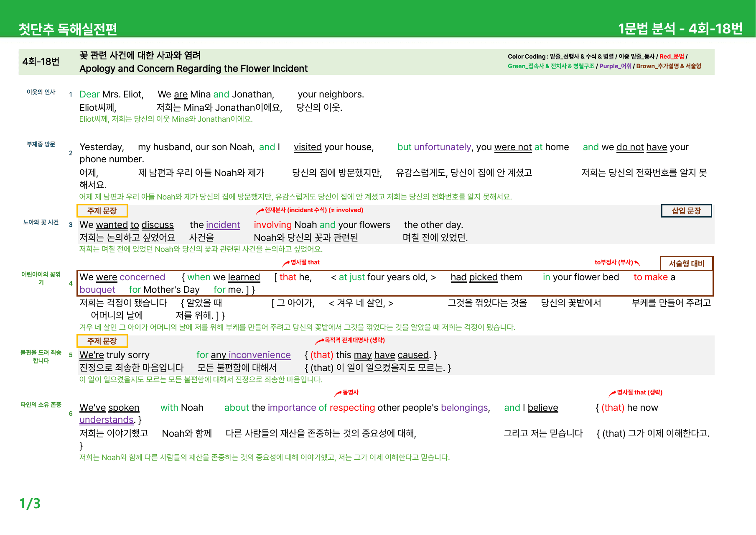The image size is (756, 535).
Task: Click the purple word 'inconvenience' in sentence 5
Action: 260,355
